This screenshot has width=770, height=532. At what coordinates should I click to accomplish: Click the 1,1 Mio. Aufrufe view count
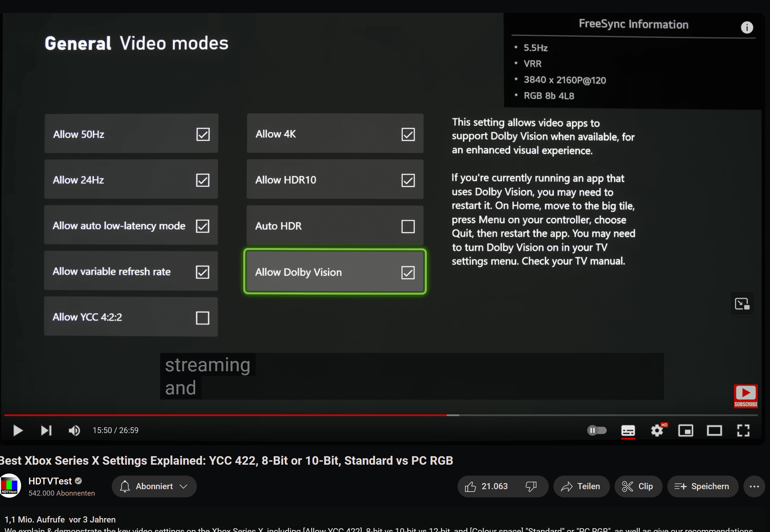point(34,519)
